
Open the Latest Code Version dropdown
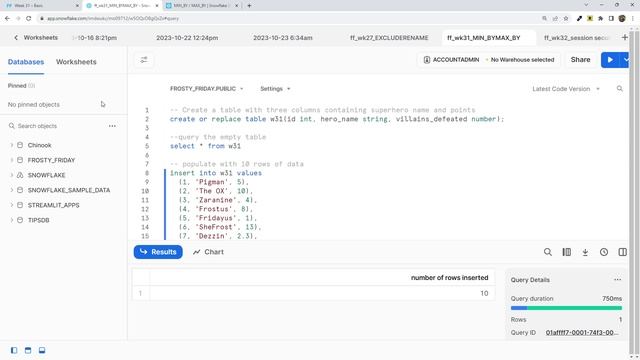click(x=566, y=89)
